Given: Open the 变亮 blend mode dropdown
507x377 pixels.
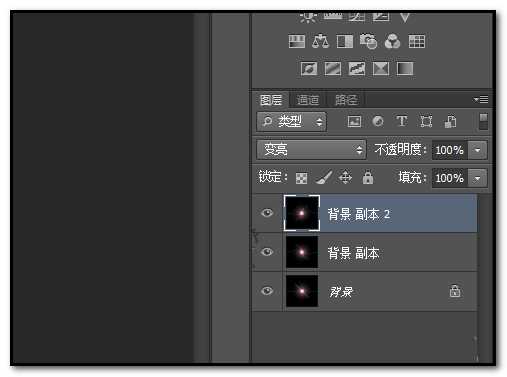Looking at the screenshot, I should tap(311, 150).
